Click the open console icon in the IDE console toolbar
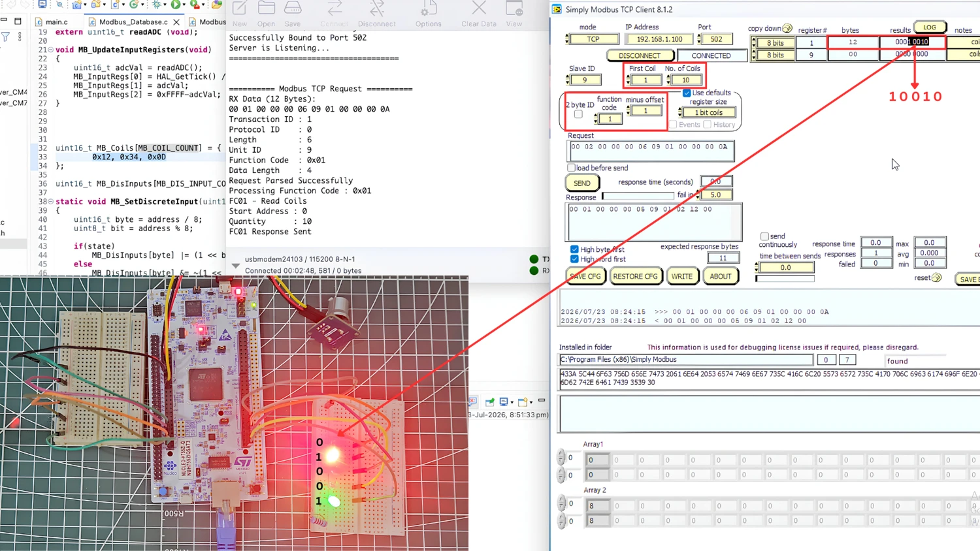The image size is (980, 551). tap(523, 401)
